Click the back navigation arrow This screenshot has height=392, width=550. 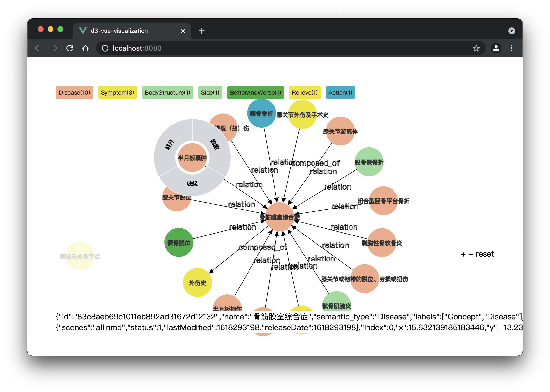point(39,48)
